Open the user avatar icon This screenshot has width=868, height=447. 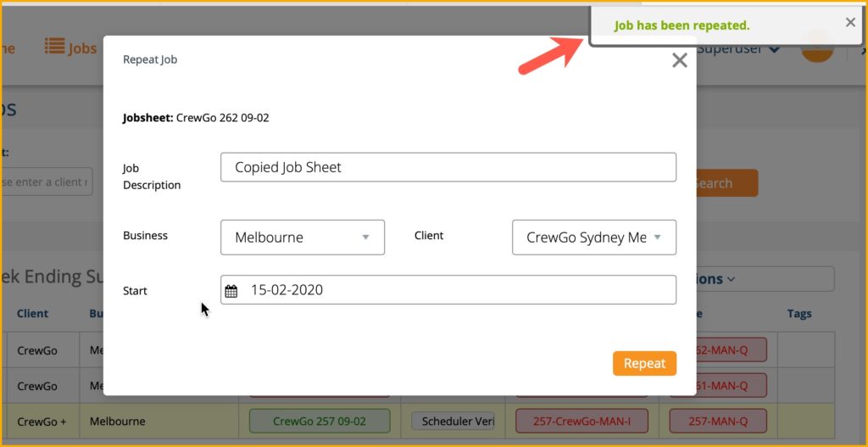(817, 48)
